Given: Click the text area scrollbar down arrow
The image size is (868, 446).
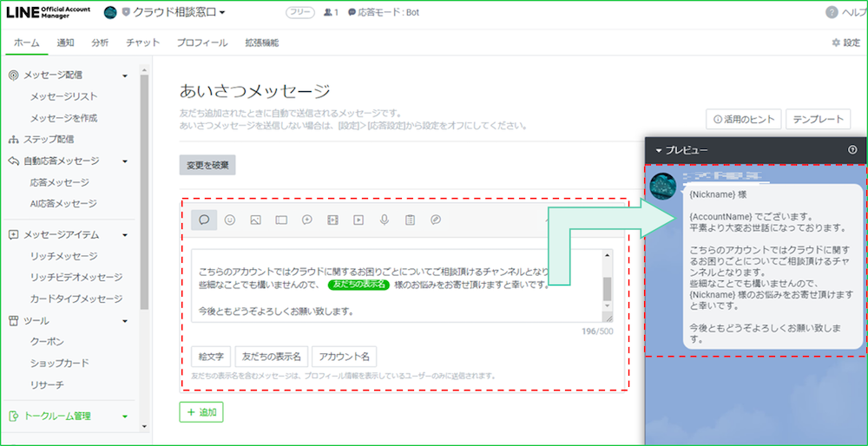Looking at the screenshot, I should (x=608, y=306).
